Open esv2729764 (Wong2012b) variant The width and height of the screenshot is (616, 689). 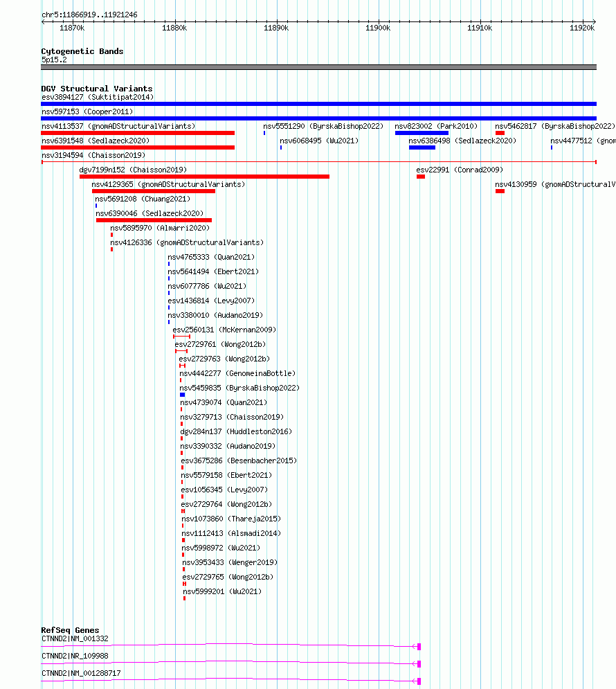(x=226, y=503)
